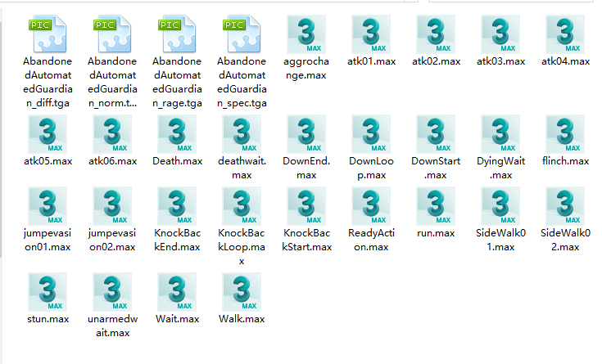
Task: Select the DownLoop.max file icon
Action: coord(371,134)
